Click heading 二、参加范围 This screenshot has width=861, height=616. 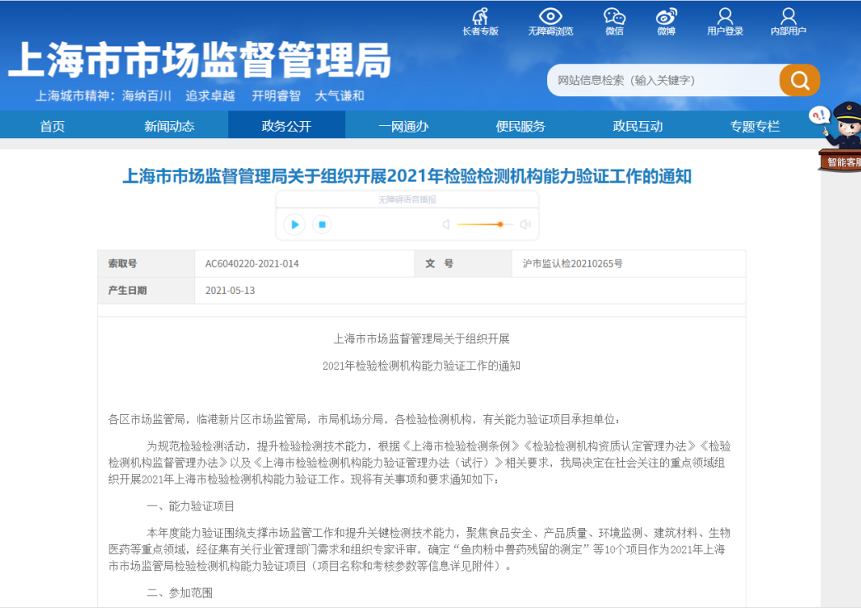point(180,593)
